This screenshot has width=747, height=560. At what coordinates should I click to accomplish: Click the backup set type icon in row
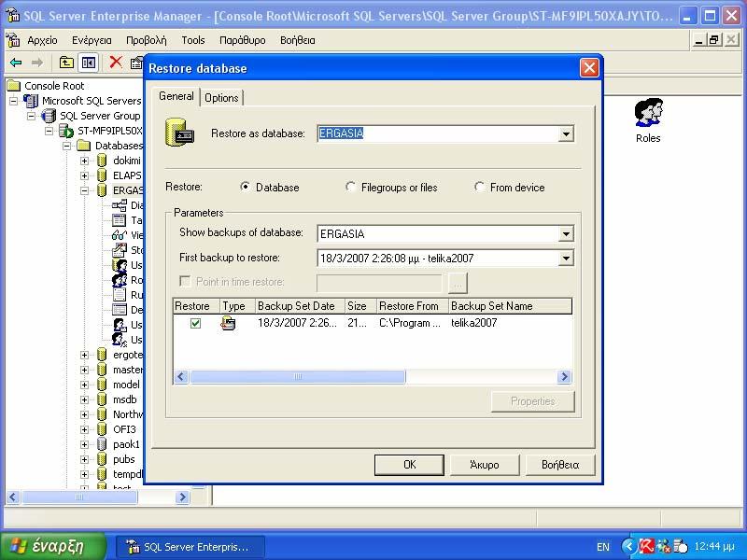[228, 323]
